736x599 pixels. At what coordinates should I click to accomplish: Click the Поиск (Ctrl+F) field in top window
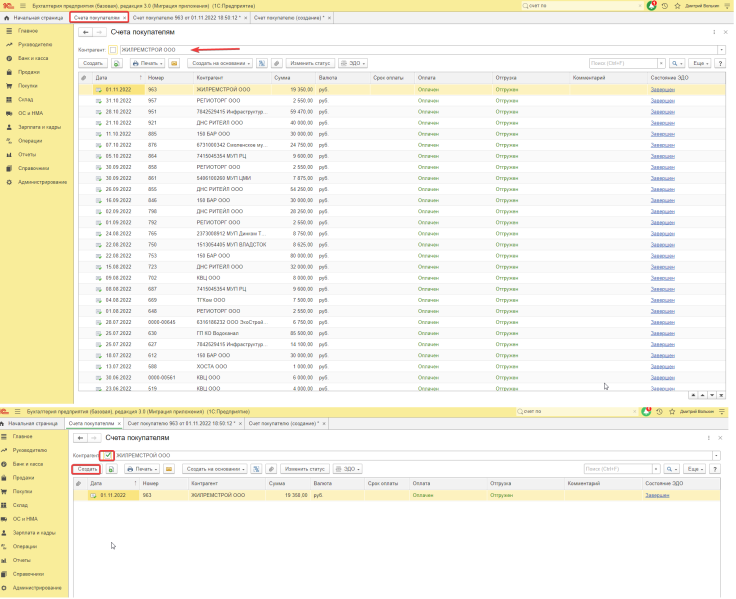tap(623, 63)
